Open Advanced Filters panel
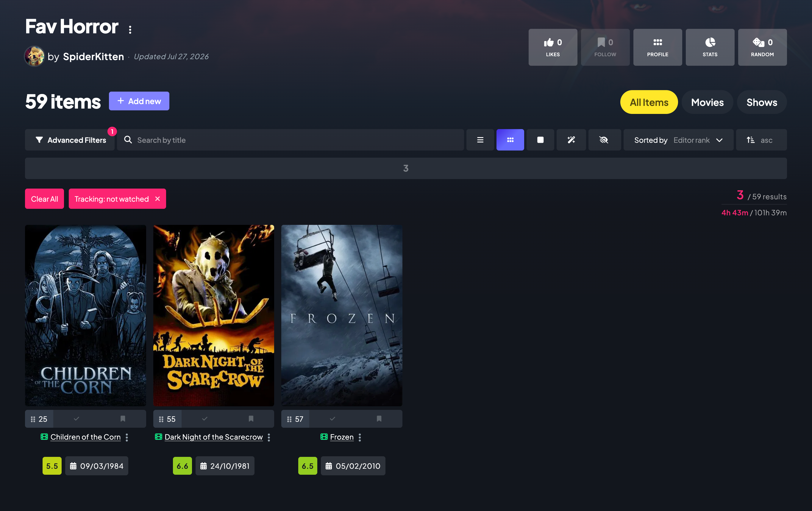This screenshot has width=812, height=511. tap(70, 140)
